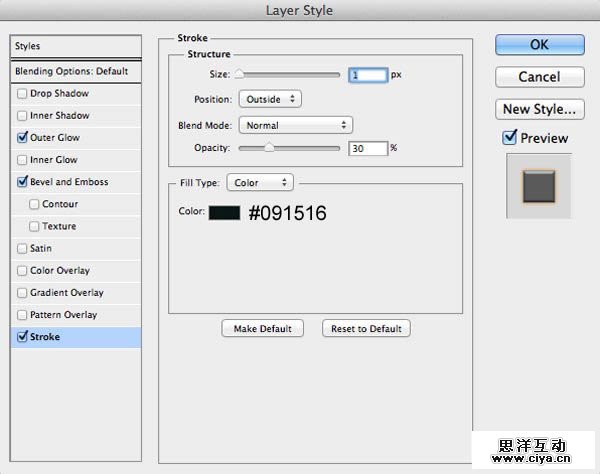This screenshot has width=600, height=474.
Task: Click the OK button
Action: (x=539, y=44)
